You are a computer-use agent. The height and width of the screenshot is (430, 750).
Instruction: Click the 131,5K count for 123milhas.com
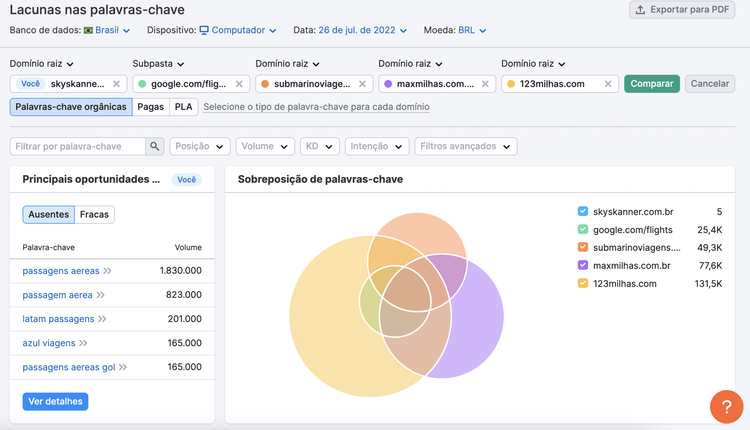pyautogui.click(x=708, y=284)
